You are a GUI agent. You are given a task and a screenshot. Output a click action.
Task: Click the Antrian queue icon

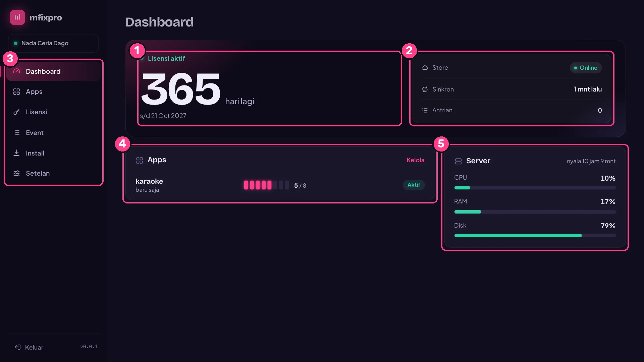[425, 110]
